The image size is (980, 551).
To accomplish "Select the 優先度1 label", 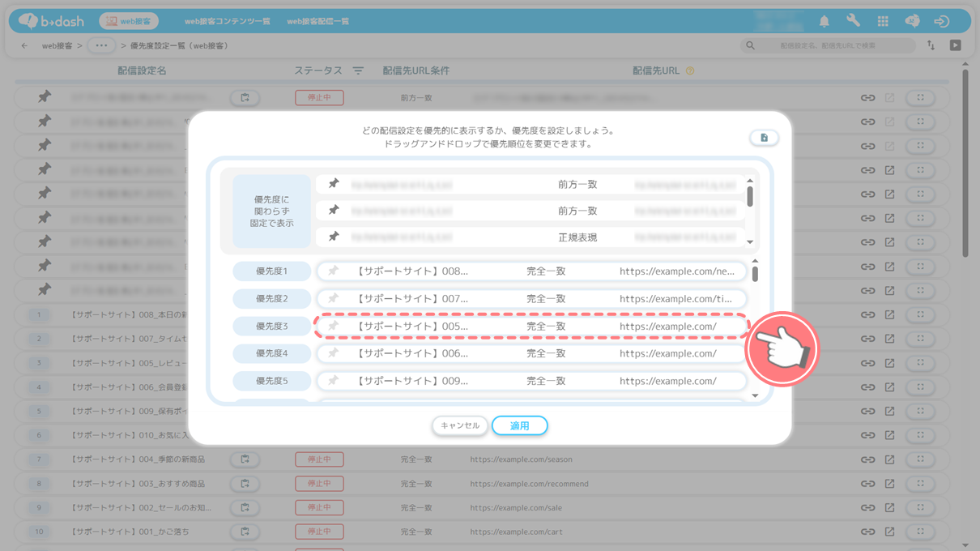I will point(272,271).
